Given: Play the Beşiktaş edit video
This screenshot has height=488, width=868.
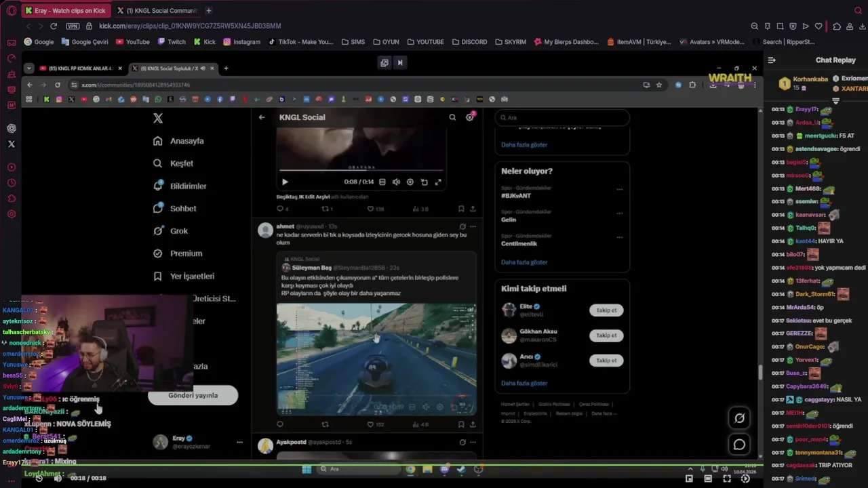Looking at the screenshot, I should tap(285, 182).
